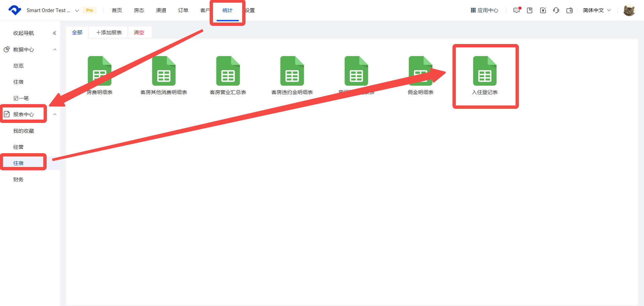The height and width of the screenshot is (306, 644).
Task: Collapse the 报表中心 sidebar section
Action: tap(55, 115)
